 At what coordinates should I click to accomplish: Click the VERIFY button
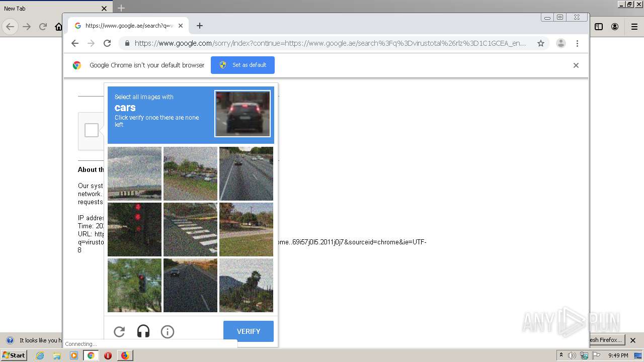pyautogui.click(x=249, y=331)
